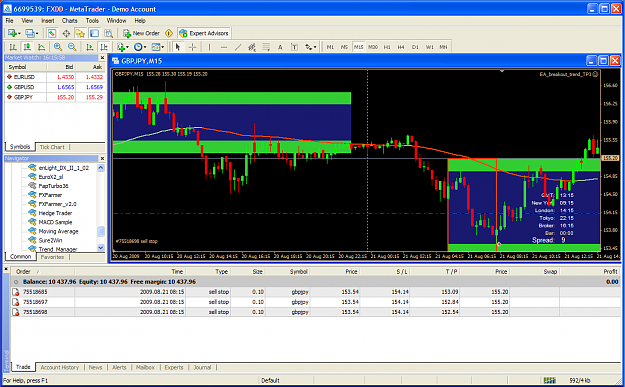Viewport: 625px width, 387px height.
Task: Toggle the Terminal window icon
Action: [x=94, y=33]
